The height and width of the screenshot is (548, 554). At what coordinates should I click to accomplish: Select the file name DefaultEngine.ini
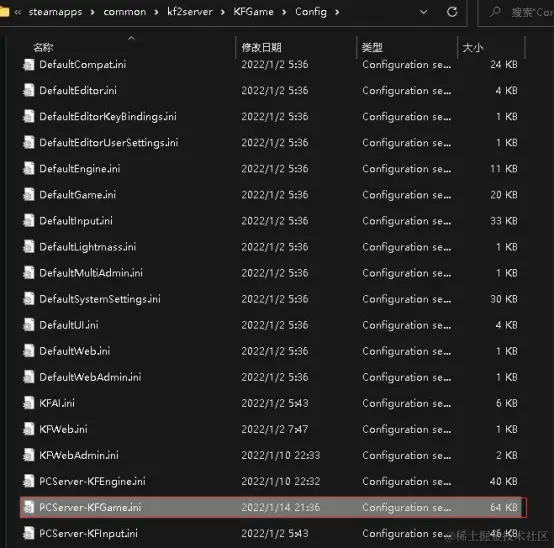point(79,169)
